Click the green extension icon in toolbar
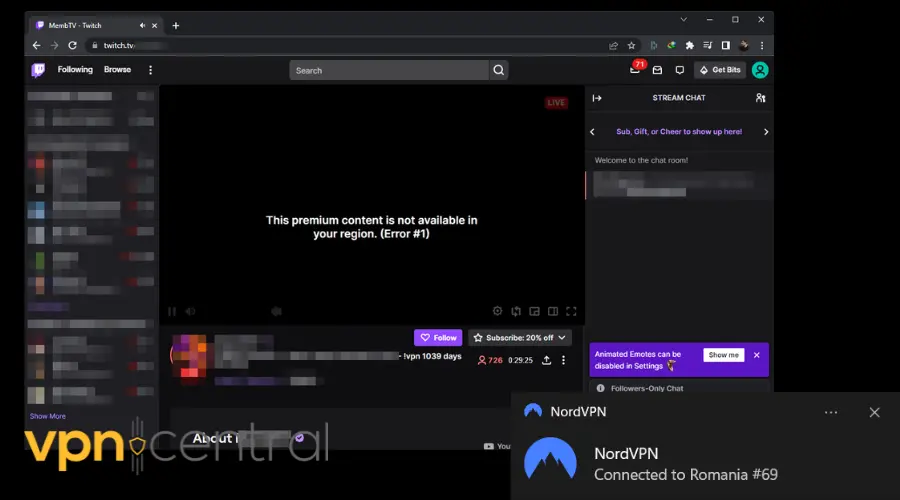 (653, 45)
